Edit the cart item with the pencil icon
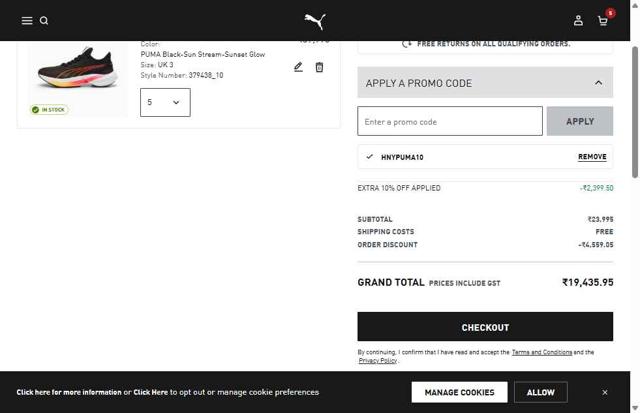The height and width of the screenshot is (413, 640). [298, 67]
